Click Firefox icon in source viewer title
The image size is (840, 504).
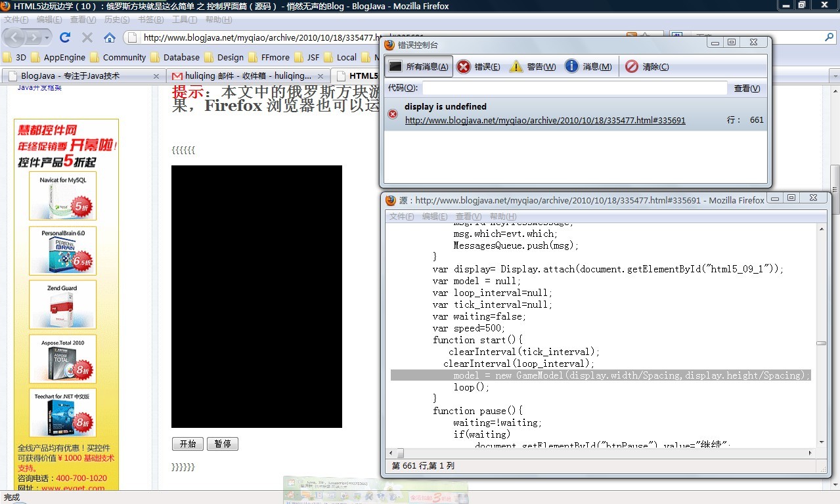391,200
